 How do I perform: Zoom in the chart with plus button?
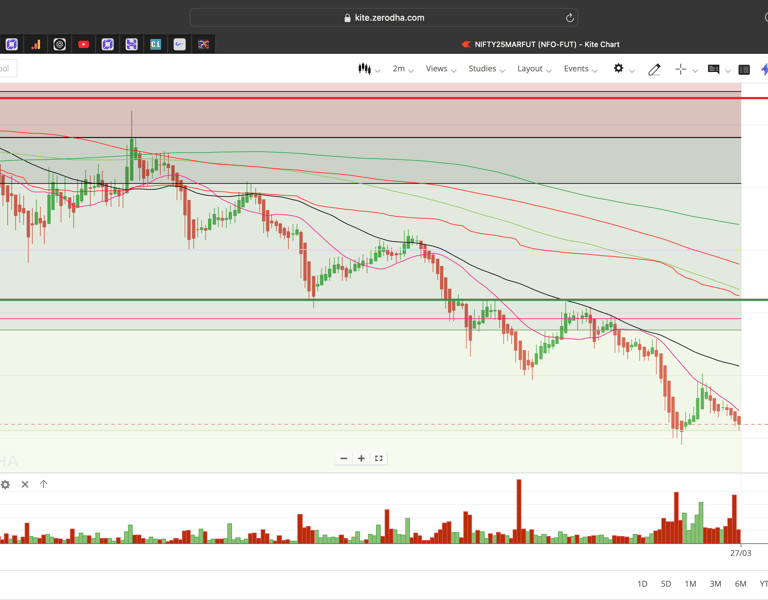pyautogui.click(x=361, y=458)
